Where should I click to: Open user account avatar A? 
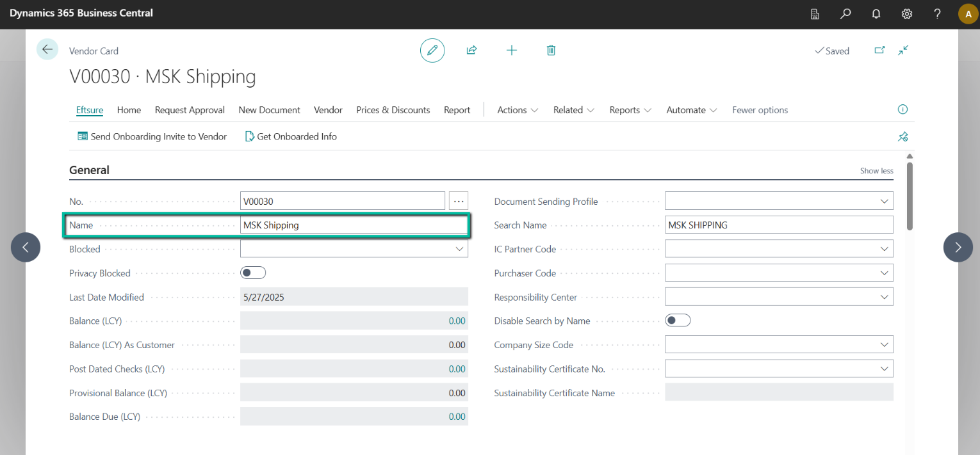[968, 14]
